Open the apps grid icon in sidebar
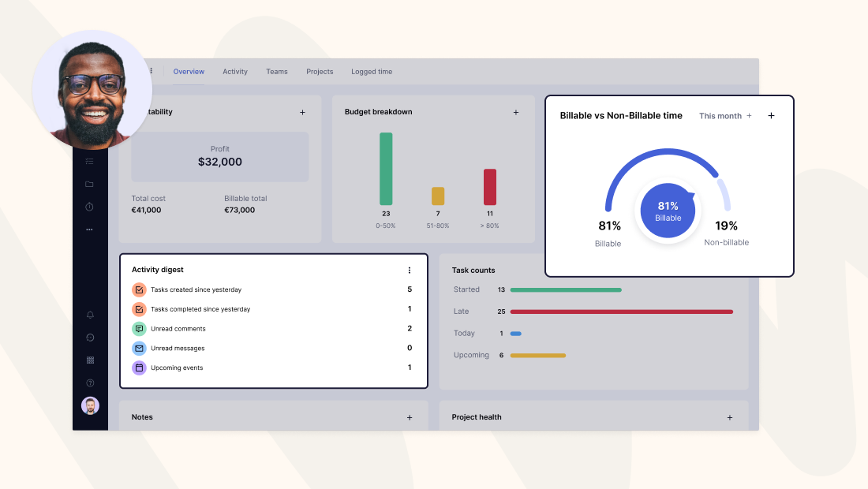 pos(89,360)
